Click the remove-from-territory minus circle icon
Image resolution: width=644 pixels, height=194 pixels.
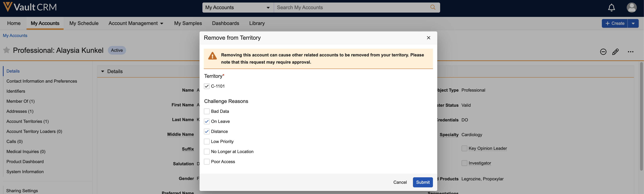[x=603, y=52]
